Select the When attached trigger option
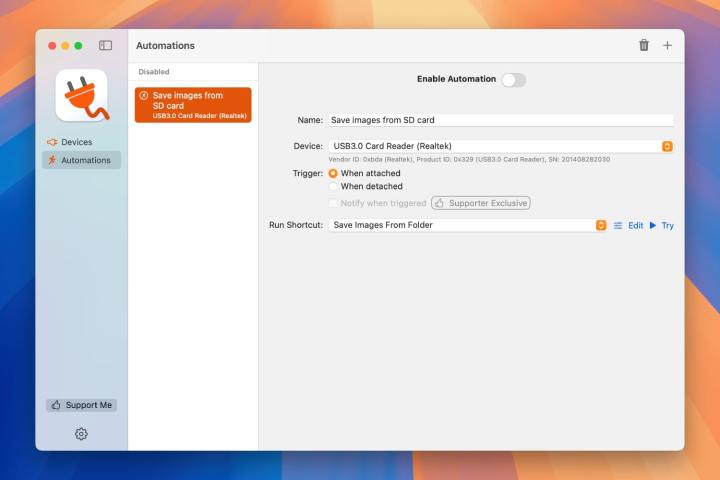 point(334,173)
